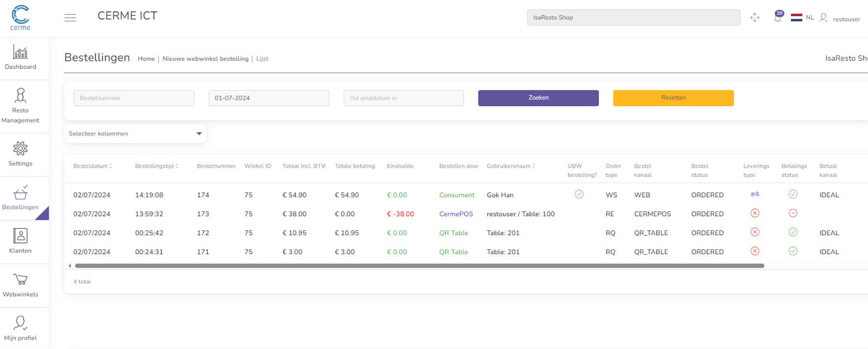Click CermePOS in order 173 row

click(456, 214)
